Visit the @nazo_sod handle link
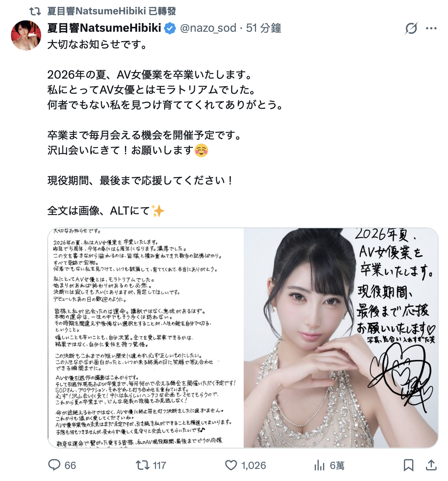The image size is (448, 481). pyautogui.click(x=208, y=28)
